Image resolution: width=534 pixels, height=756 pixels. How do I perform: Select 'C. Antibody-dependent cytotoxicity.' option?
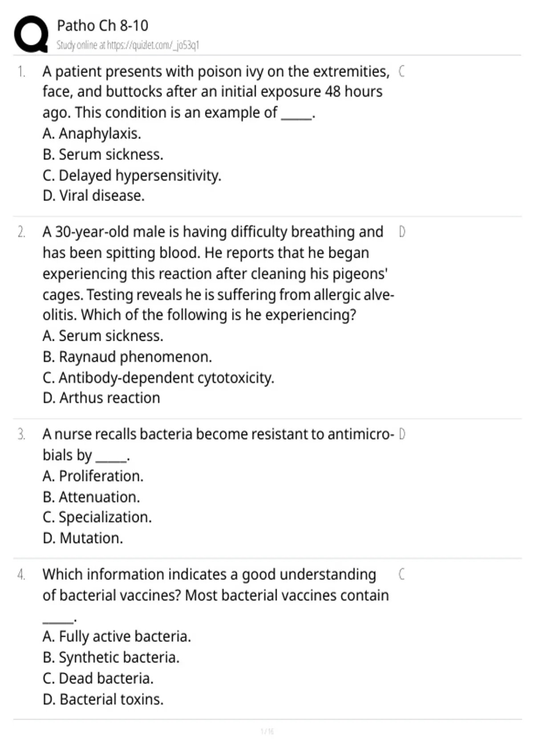tap(159, 378)
